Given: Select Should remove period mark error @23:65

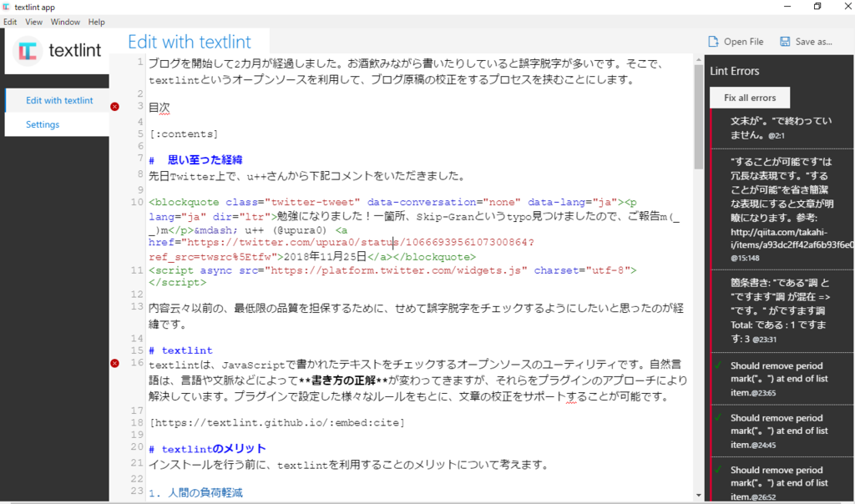Looking at the screenshot, I should pos(782,379).
